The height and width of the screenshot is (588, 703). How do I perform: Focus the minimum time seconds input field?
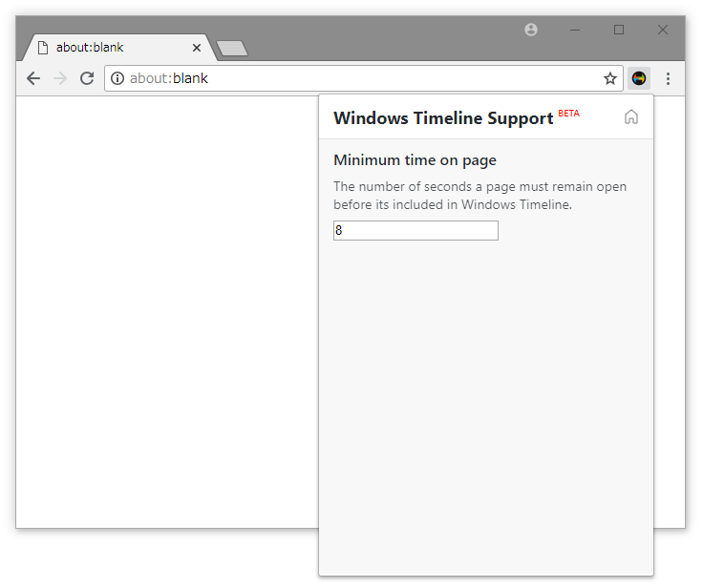pos(415,230)
